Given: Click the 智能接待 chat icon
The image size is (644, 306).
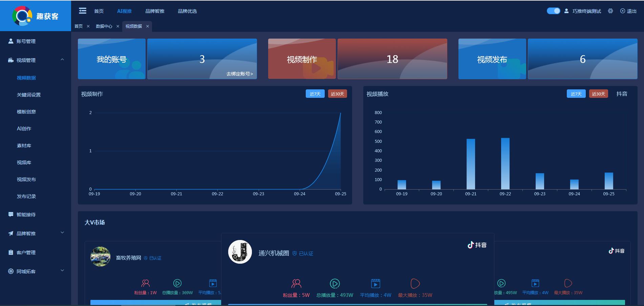Looking at the screenshot, I should click(11, 214).
